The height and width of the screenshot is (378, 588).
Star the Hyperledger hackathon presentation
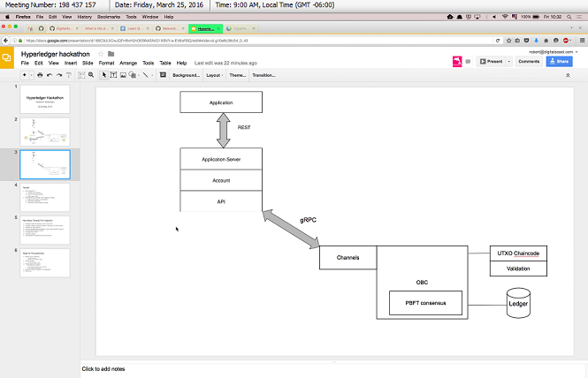pos(101,54)
